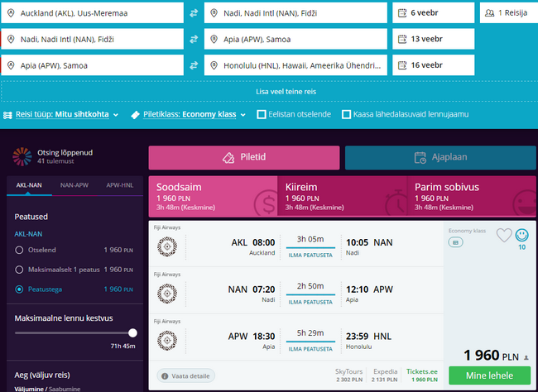Screen dimensions: 538x392
Task: Click Fiji Airways logo on NAN-APW flight
Action: point(167,294)
